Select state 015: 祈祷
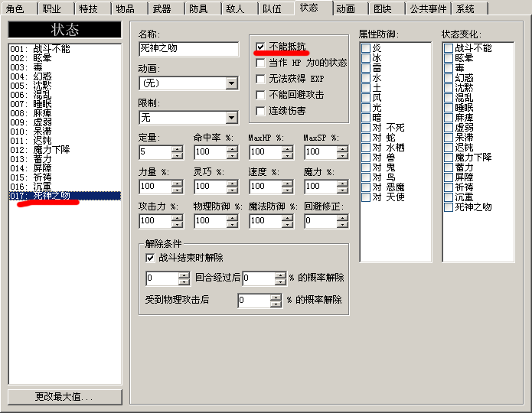The width and height of the screenshot is (532, 413). point(65,177)
